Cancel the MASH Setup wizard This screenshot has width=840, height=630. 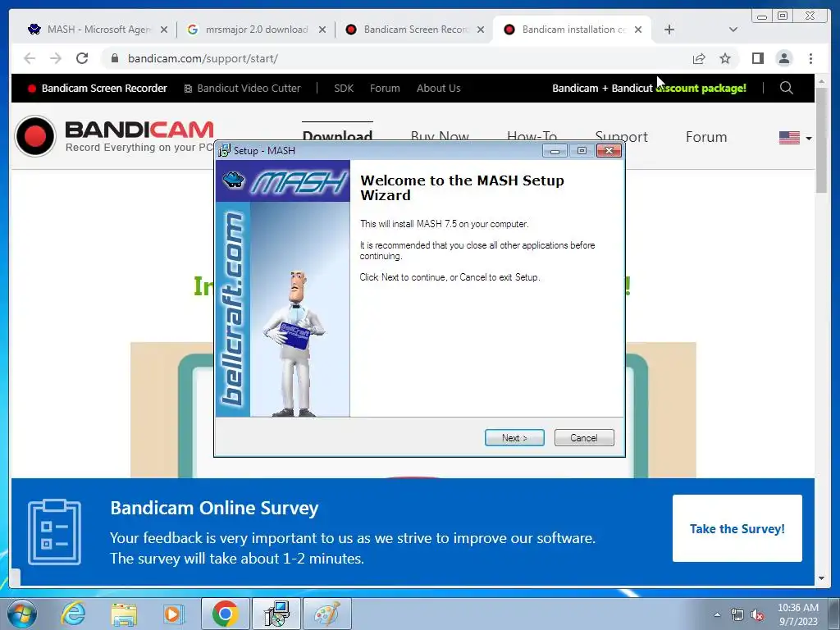click(x=584, y=438)
